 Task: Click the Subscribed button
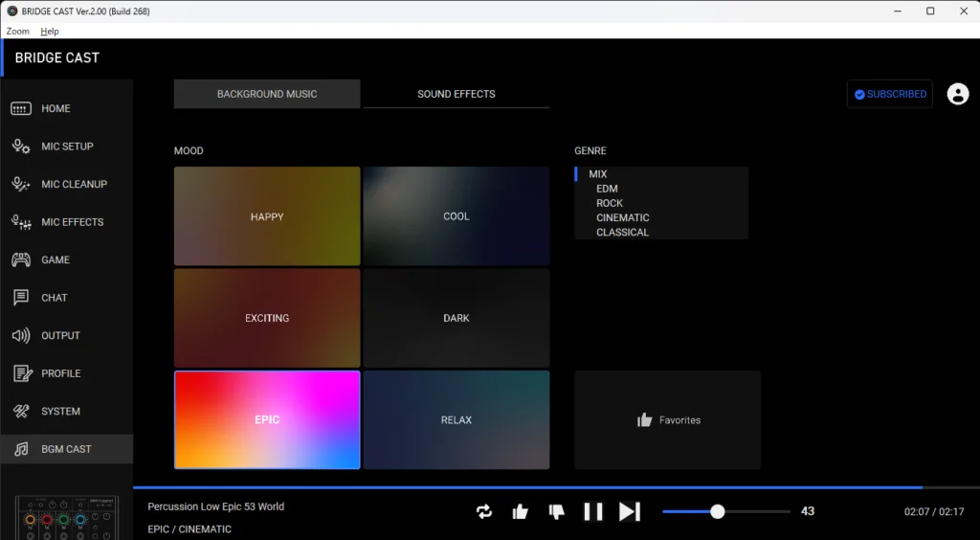pos(889,94)
